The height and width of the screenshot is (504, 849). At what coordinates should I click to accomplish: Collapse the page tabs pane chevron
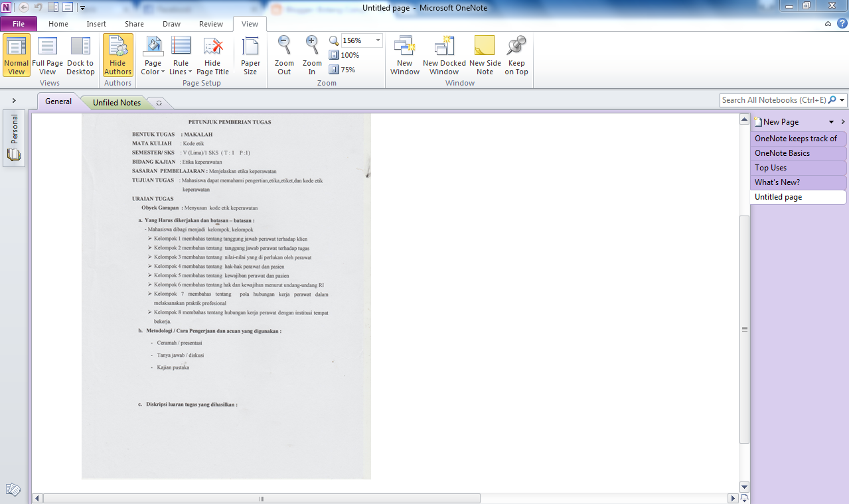click(x=843, y=122)
